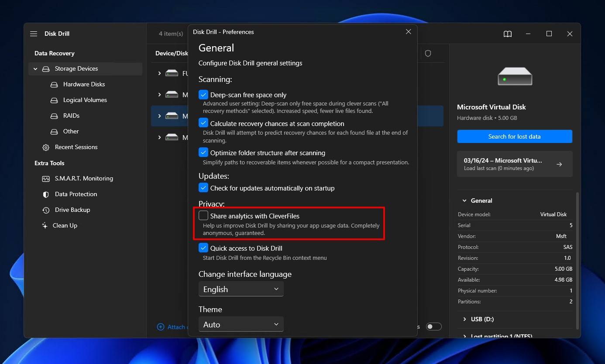Open S.M.A.R.T. Monitoring tool
Screen dimensions: 605x364
tap(84, 178)
